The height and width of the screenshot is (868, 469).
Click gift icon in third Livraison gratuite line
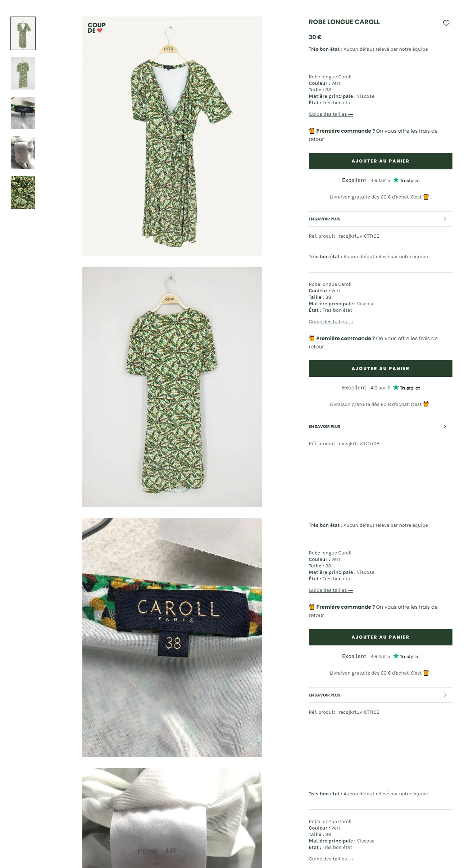point(426,673)
